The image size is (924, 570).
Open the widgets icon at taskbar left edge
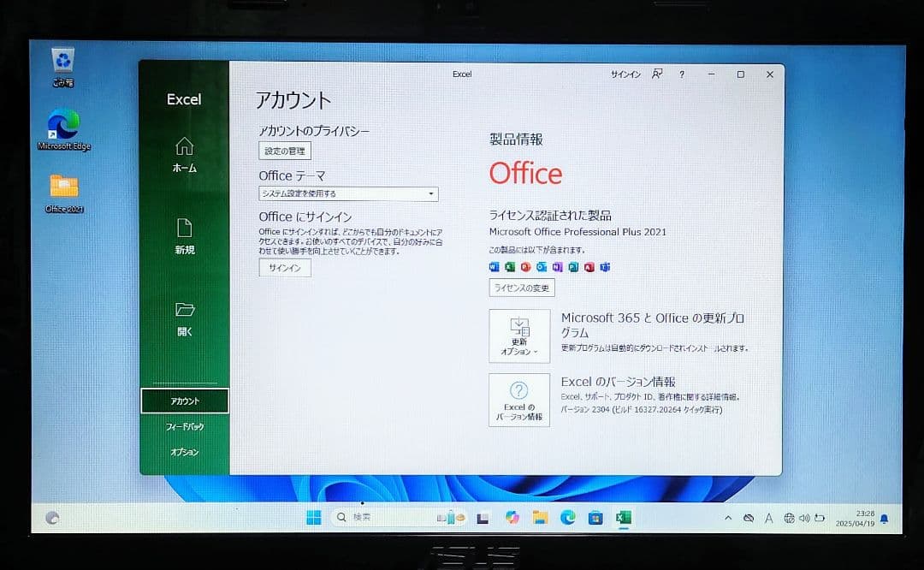click(x=52, y=518)
